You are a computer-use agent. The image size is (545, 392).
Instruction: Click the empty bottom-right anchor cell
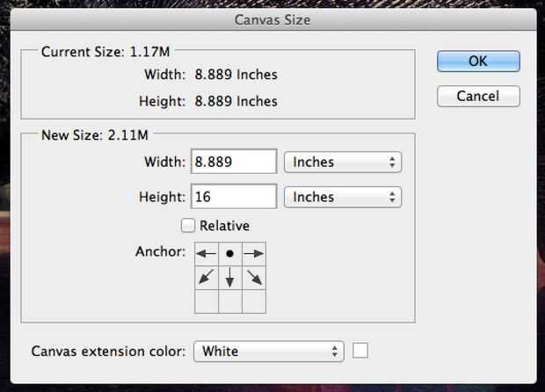click(253, 301)
